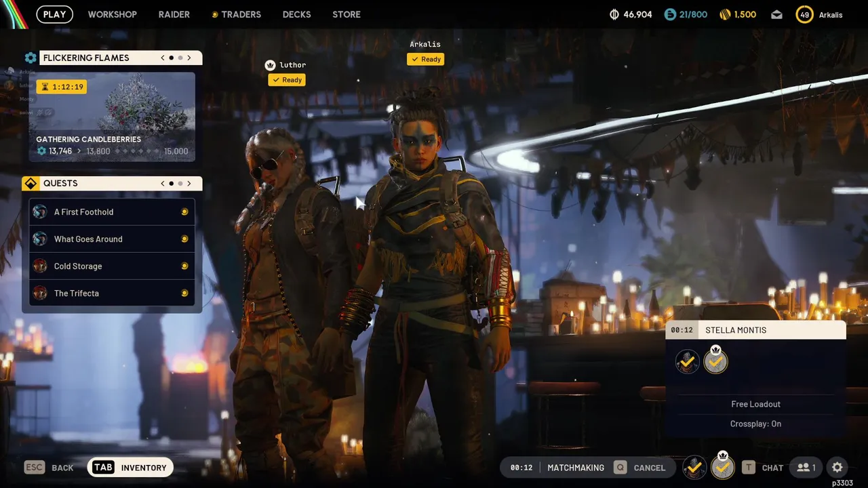The width and height of the screenshot is (868, 488).
Task: Select second page dot in Quests header
Action: click(180, 183)
